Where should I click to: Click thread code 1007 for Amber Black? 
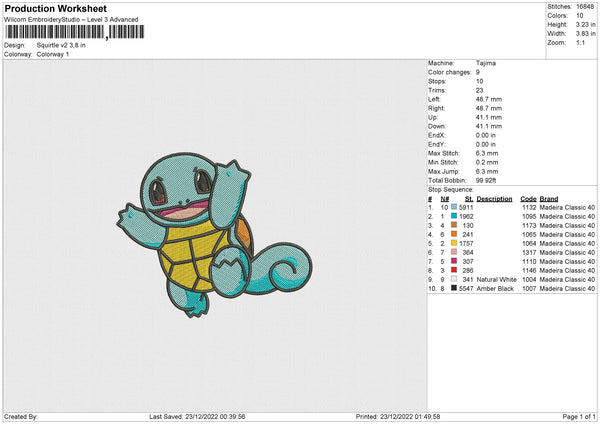click(529, 289)
